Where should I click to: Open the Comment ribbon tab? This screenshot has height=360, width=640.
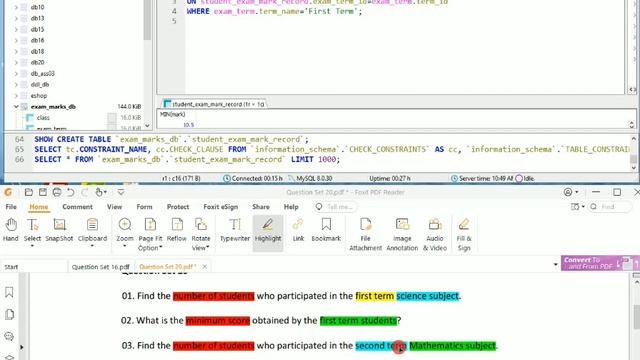[x=78, y=207]
